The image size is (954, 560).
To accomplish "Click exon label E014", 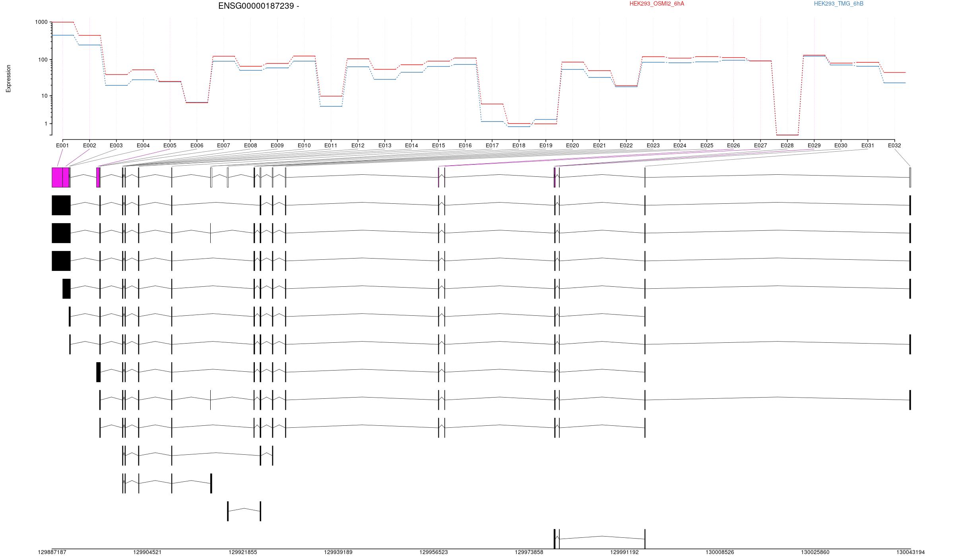I will [x=411, y=145].
